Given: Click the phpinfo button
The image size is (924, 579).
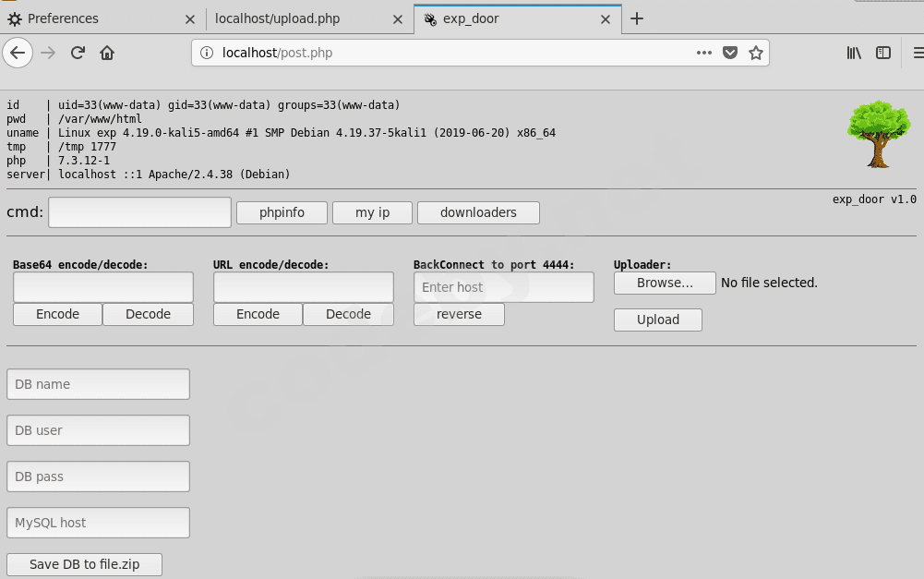Looking at the screenshot, I should pyautogui.click(x=282, y=212).
